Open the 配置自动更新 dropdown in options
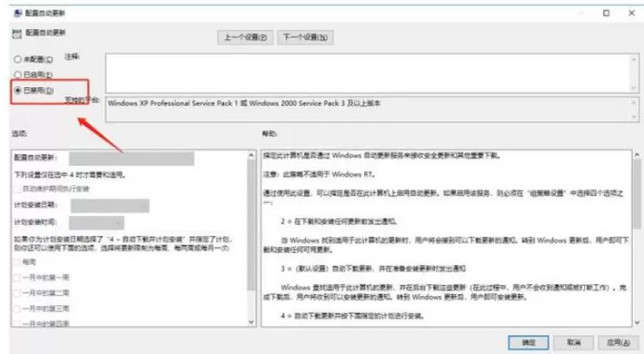The image size is (644, 354). coord(132,158)
